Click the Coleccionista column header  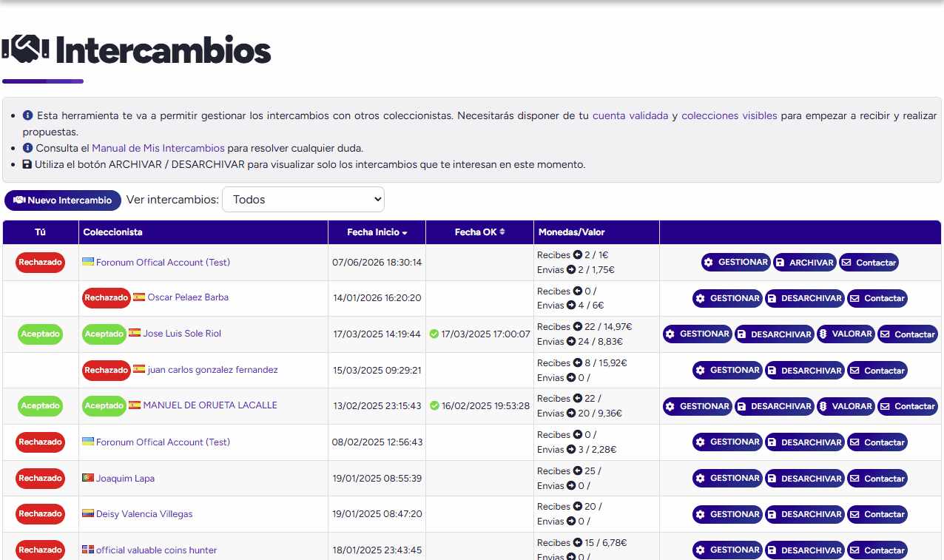click(113, 232)
